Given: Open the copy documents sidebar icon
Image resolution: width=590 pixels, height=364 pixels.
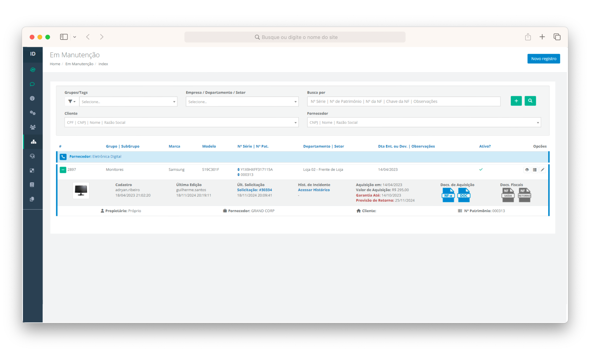Looking at the screenshot, I should (x=32, y=199).
